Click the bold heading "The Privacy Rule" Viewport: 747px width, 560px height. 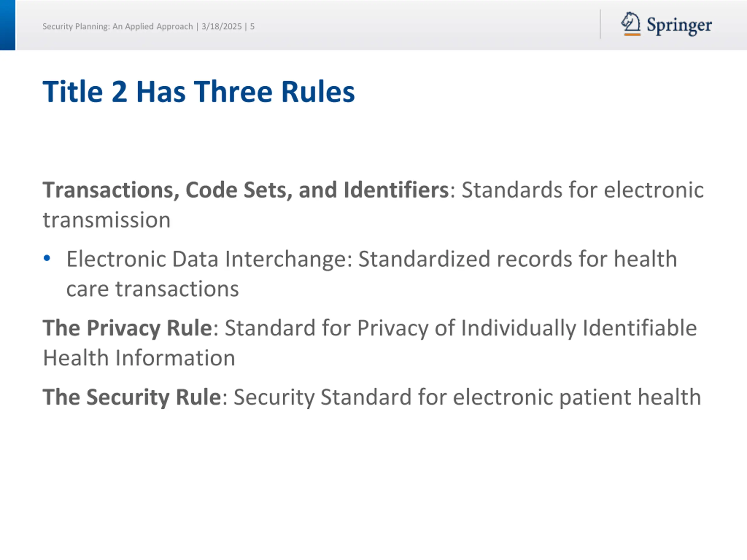pos(127,328)
